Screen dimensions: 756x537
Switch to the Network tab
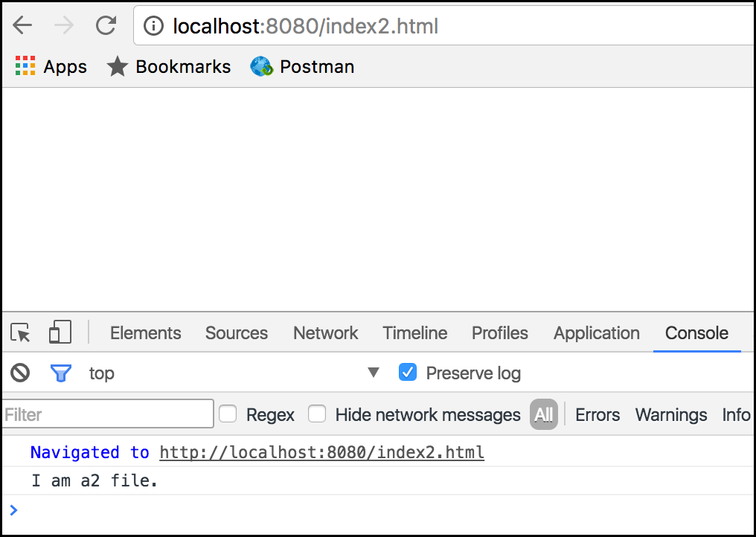pos(325,333)
